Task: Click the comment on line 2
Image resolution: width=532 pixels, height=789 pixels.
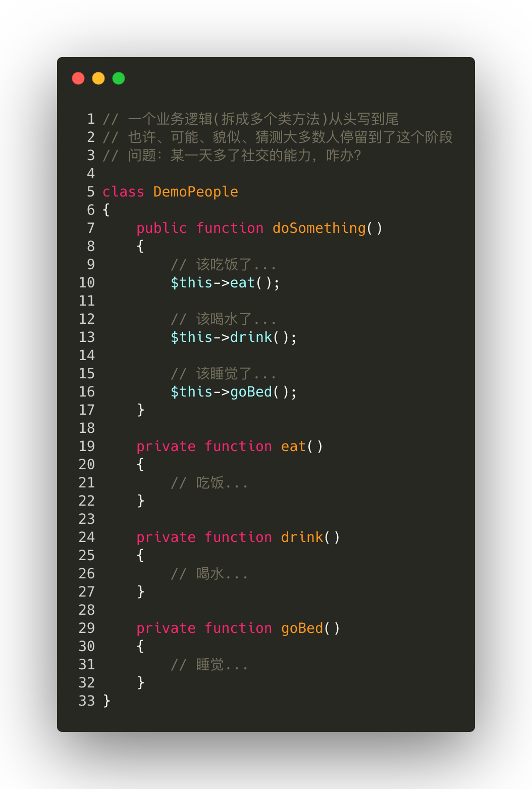Action: click(278, 137)
